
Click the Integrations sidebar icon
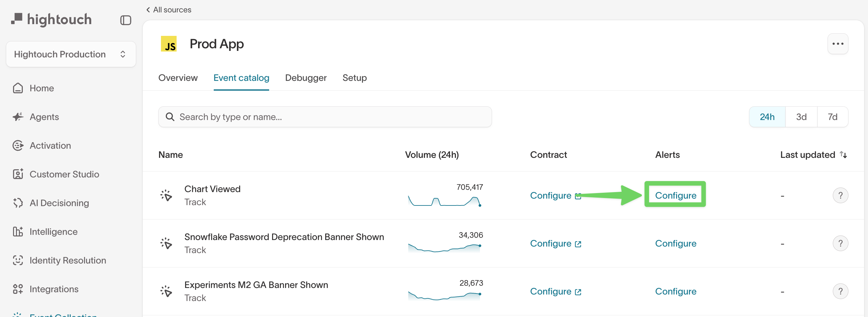(18, 289)
